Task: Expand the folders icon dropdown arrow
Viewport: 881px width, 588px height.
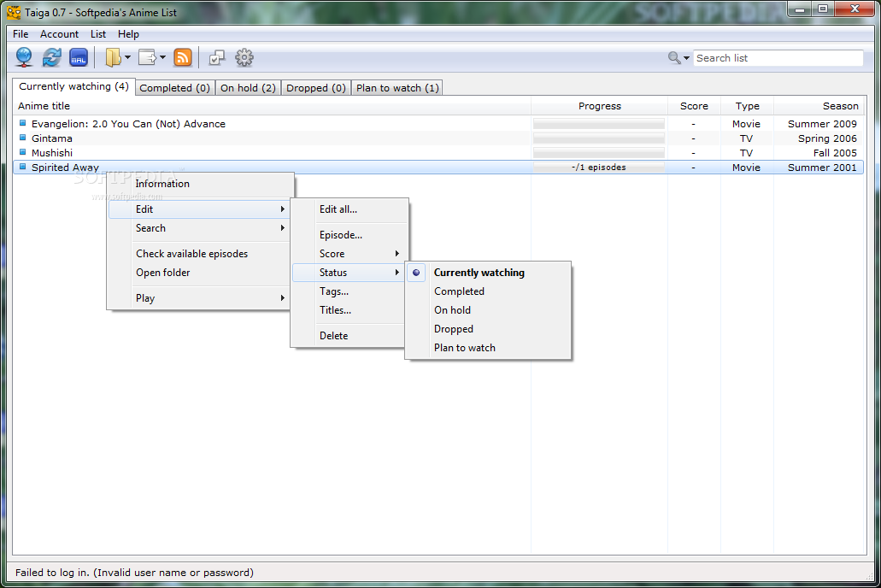Action: (127, 57)
